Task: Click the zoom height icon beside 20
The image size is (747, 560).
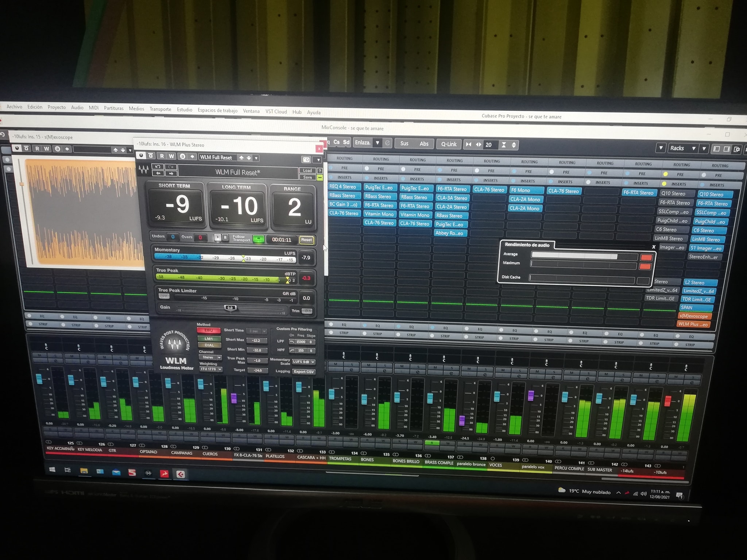Action: pos(504,145)
